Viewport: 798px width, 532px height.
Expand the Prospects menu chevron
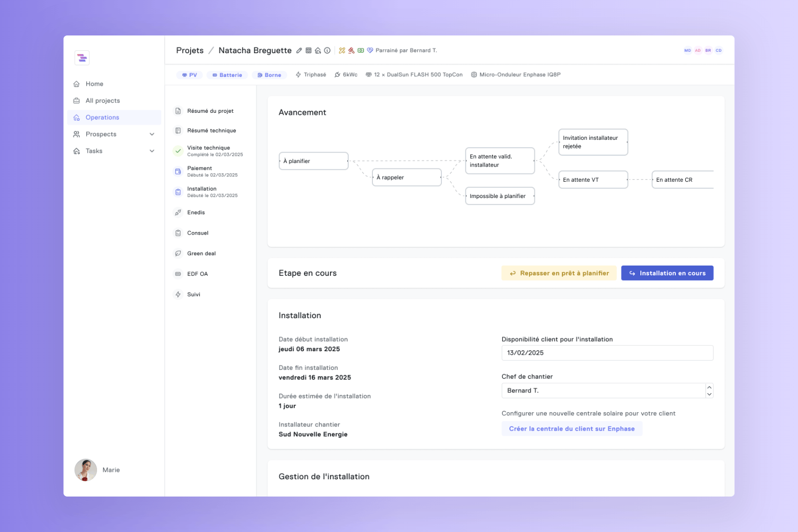coord(152,134)
